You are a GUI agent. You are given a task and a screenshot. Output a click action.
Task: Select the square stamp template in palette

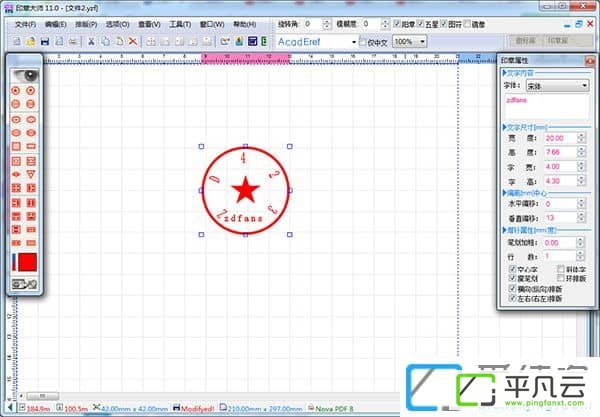(x=16, y=146)
